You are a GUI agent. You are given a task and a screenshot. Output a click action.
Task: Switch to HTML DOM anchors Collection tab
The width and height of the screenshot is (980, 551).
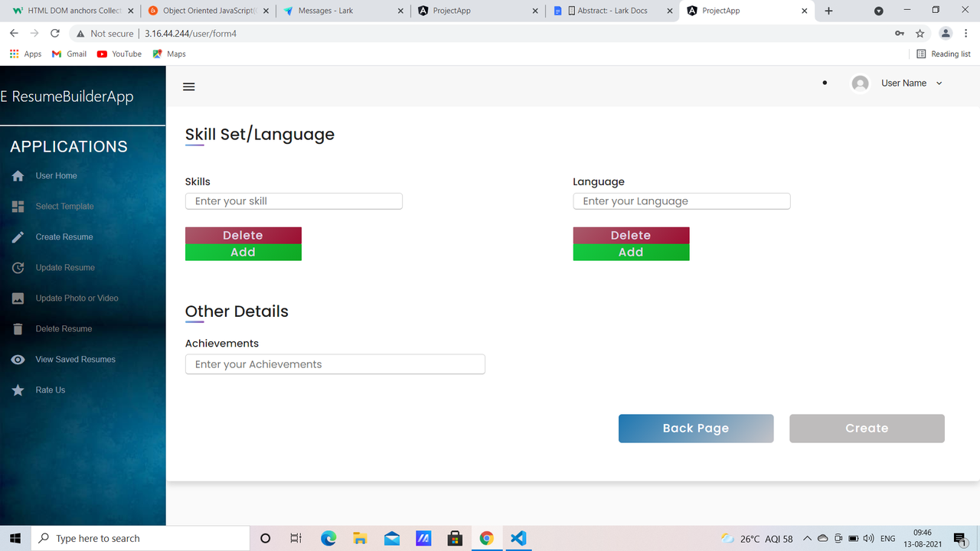(73, 11)
